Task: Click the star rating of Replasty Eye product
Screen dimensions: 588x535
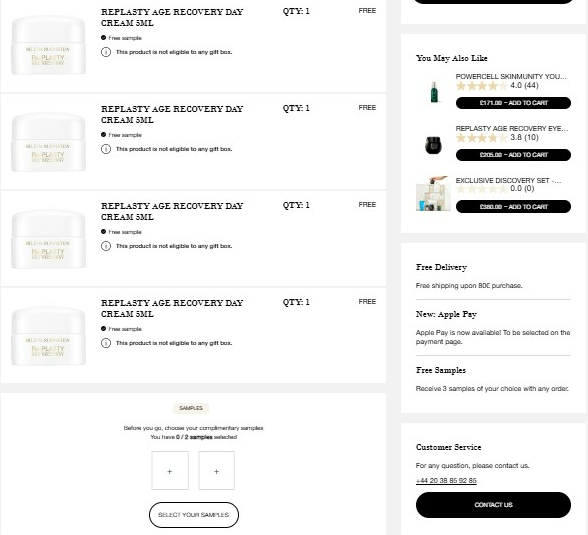Action: (482, 138)
